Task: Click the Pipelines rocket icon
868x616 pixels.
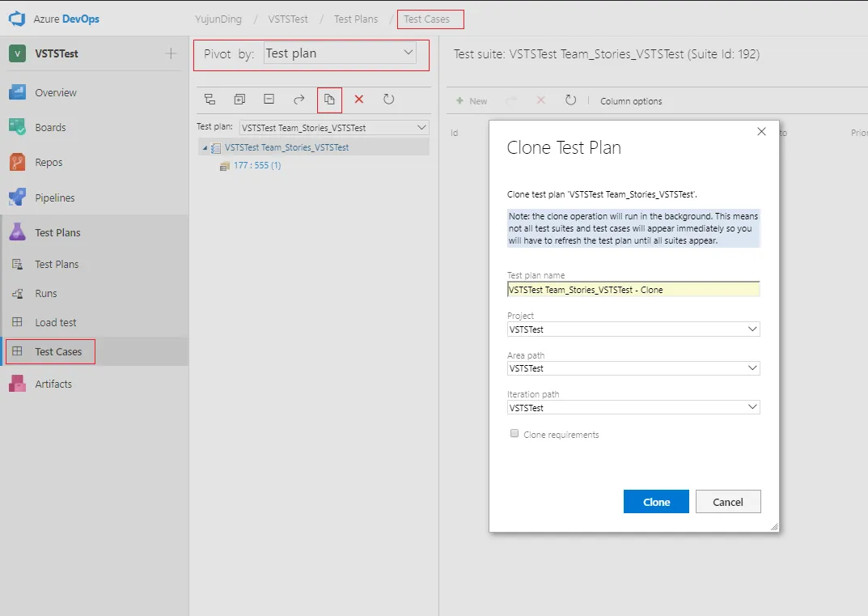Action: tap(17, 198)
